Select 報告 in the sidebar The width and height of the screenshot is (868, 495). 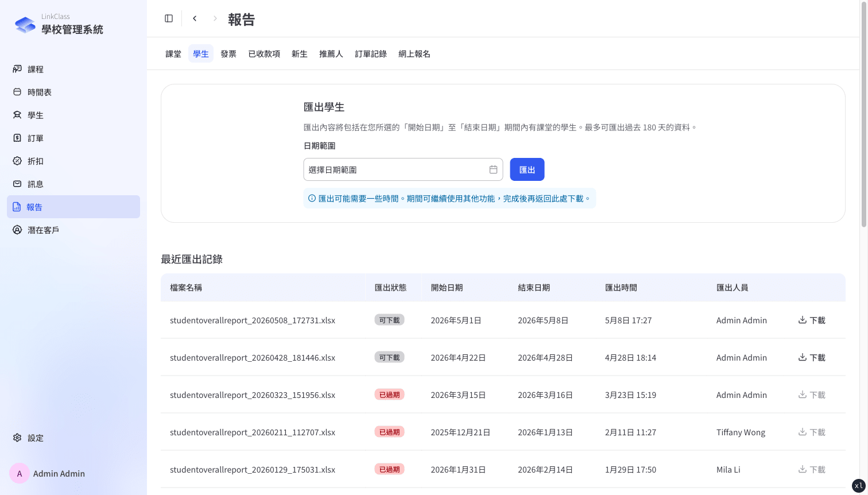click(x=73, y=207)
